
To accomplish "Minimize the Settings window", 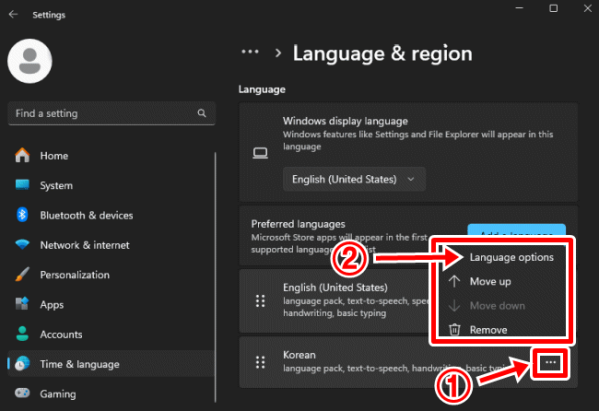I will 519,8.
